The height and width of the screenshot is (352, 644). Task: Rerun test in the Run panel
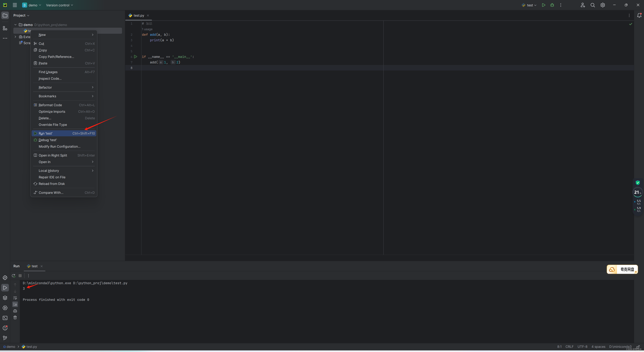click(13, 276)
